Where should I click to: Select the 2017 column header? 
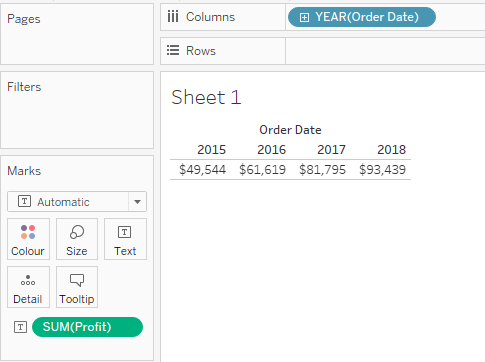tap(331, 150)
